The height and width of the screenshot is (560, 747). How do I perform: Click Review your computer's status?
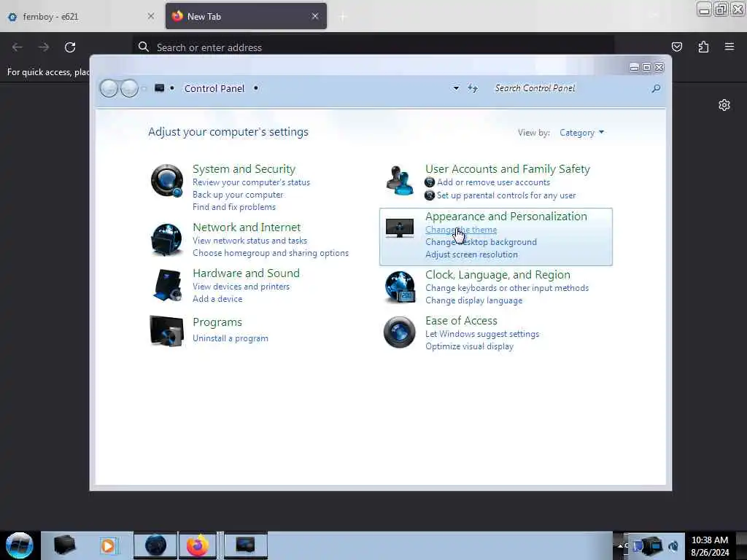click(x=251, y=182)
